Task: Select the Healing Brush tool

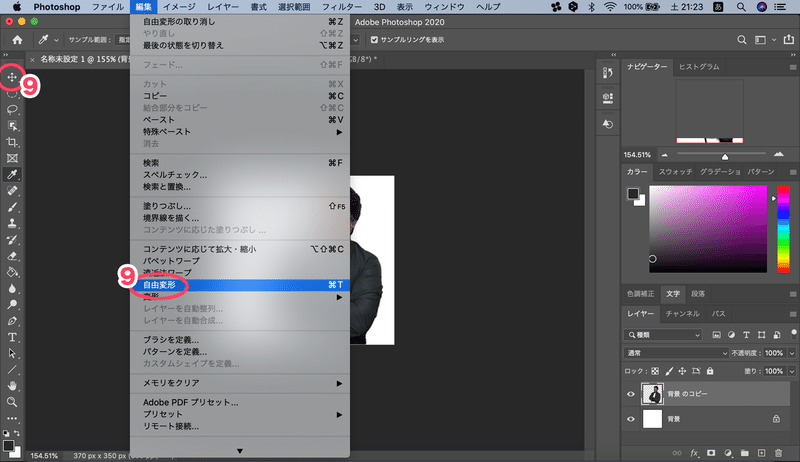Action: pyautogui.click(x=12, y=191)
